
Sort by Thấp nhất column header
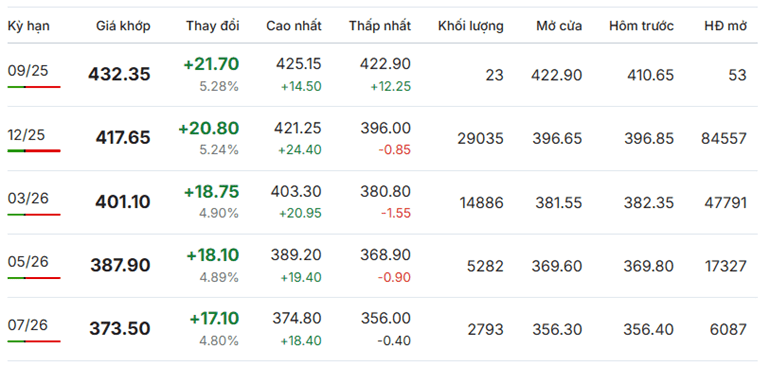point(380,26)
